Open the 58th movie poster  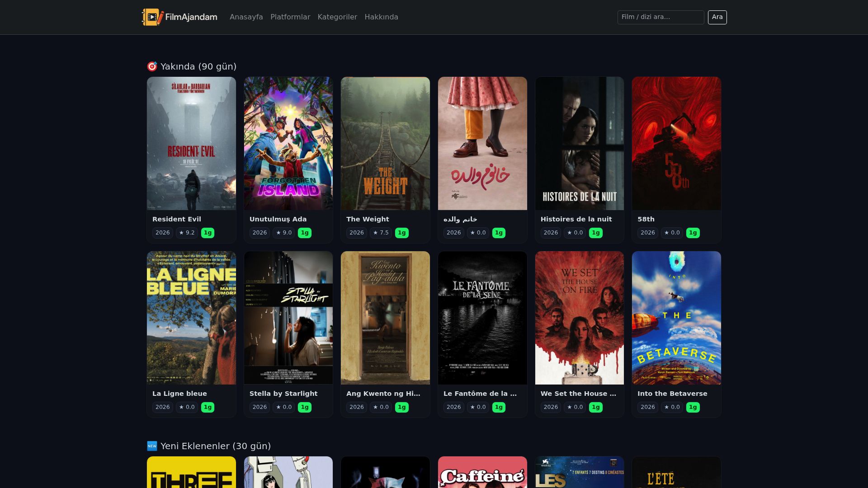pyautogui.click(x=676, y=143)
